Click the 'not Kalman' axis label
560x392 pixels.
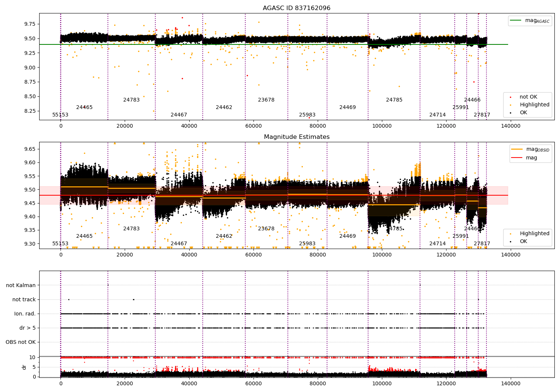(21, 286)
